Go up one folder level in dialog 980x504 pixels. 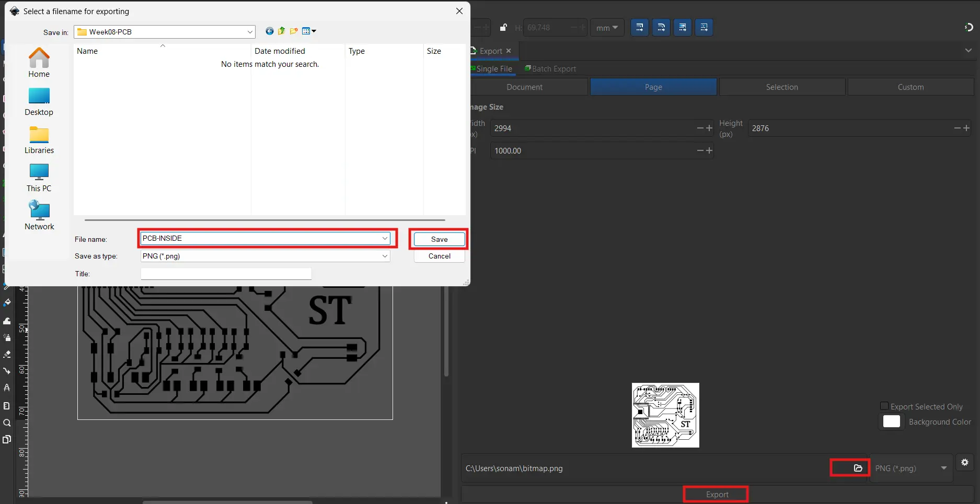pyautogui.click(x=282, y=31)
